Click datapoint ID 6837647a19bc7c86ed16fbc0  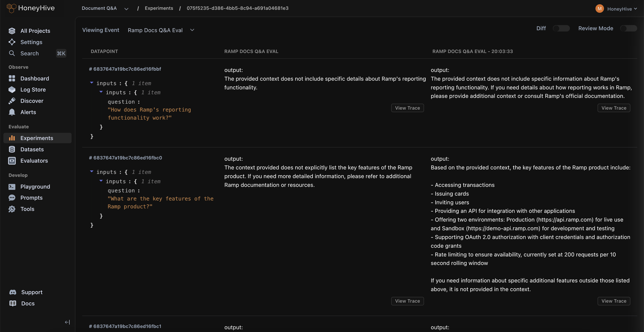point(125,158)
